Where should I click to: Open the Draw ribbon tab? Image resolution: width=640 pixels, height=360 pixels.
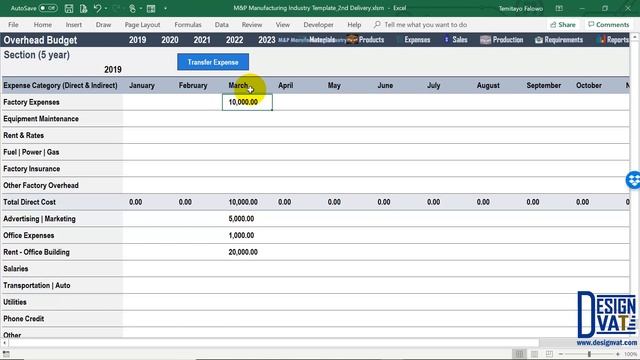[x=103, y=24]
